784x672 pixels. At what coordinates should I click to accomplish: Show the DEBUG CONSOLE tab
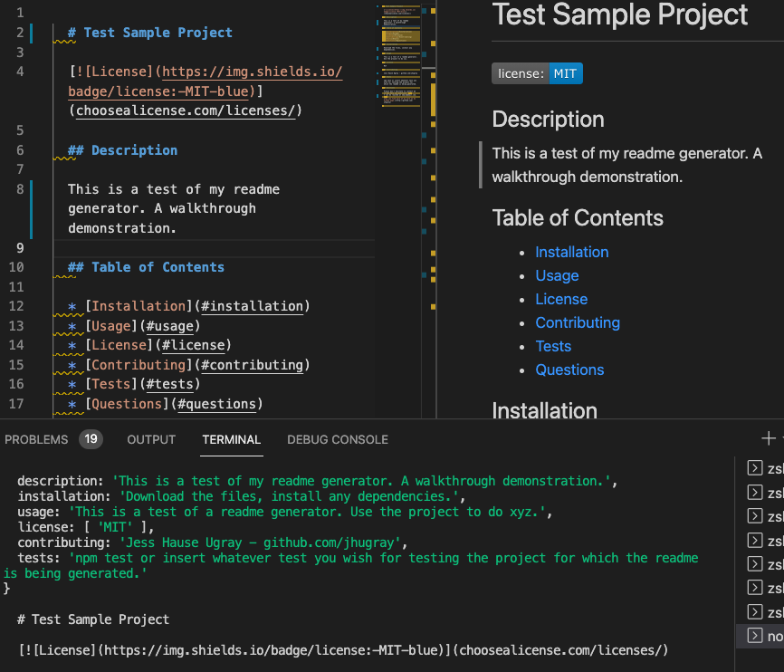tap(337, 439)
